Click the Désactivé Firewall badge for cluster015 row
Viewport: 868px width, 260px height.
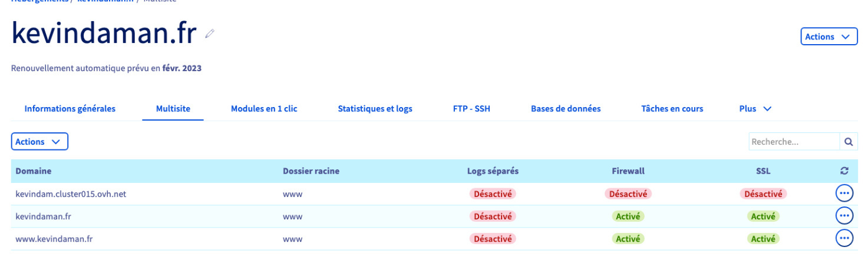click(628, 194)
